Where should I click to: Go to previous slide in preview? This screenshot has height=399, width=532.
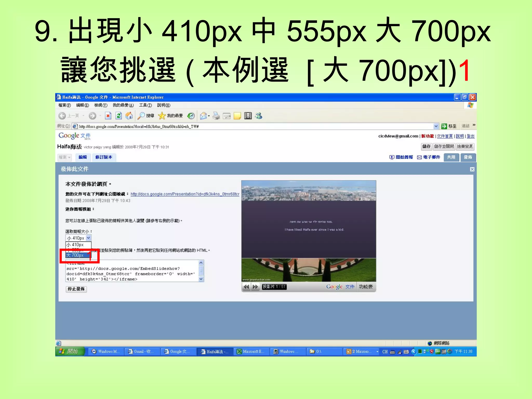click(246, 287)
